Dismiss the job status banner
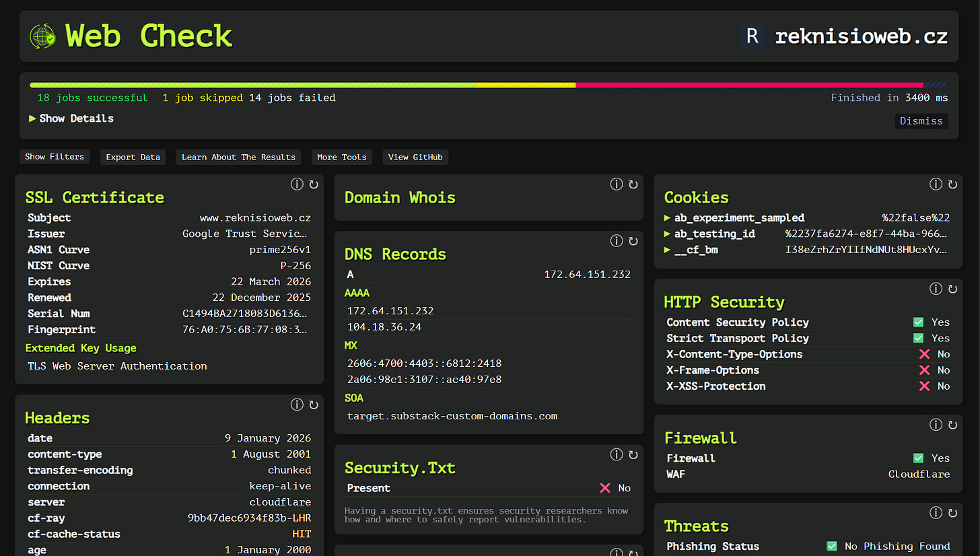This screenshot has width=980, height=556. click(921, 121)
